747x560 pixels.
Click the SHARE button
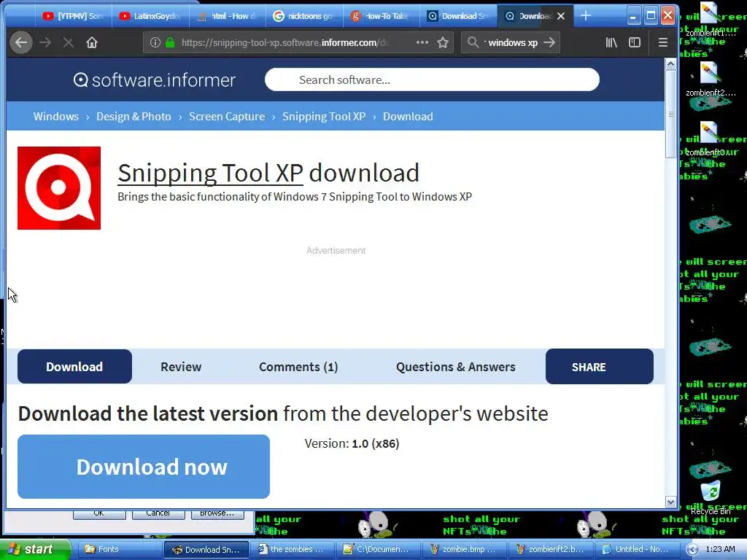click(x=600, y=367)
